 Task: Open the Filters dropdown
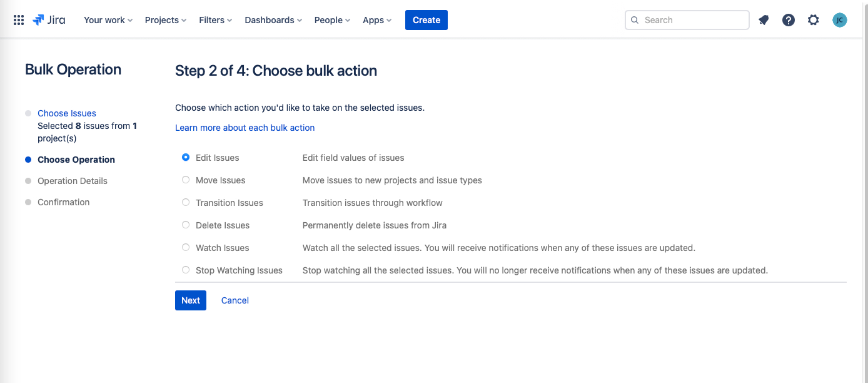coord(215,20)
